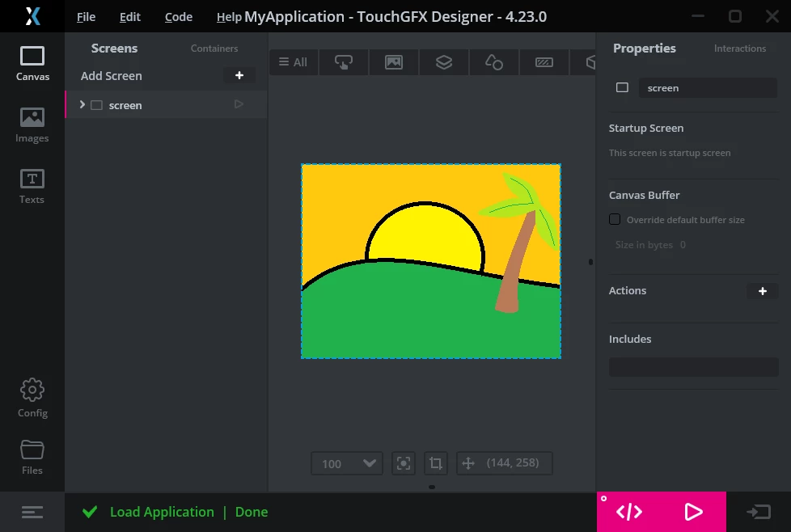The height and width of the screenshot is (532, 791).
Task: Open the Code menu
Action: pyautogui.click(x=179, y=17)
